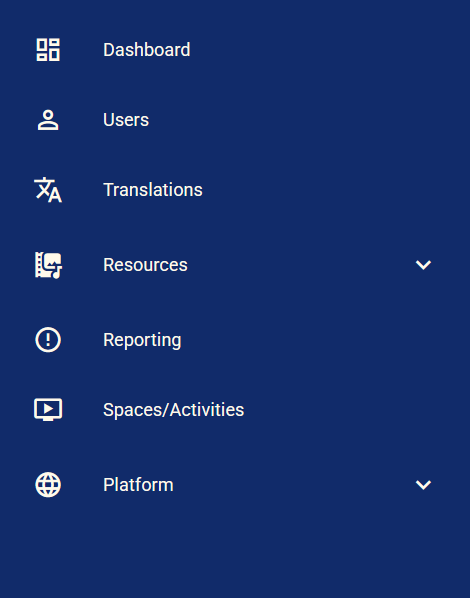Expand the Platform chevron arrow
470x598 pixels.
[x=423, y=485]
